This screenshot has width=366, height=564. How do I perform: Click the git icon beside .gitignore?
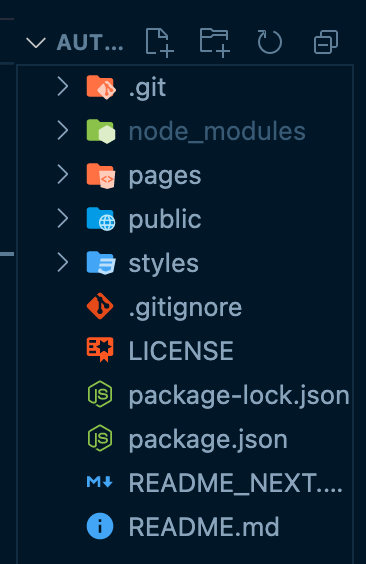(x=100, y=306)
